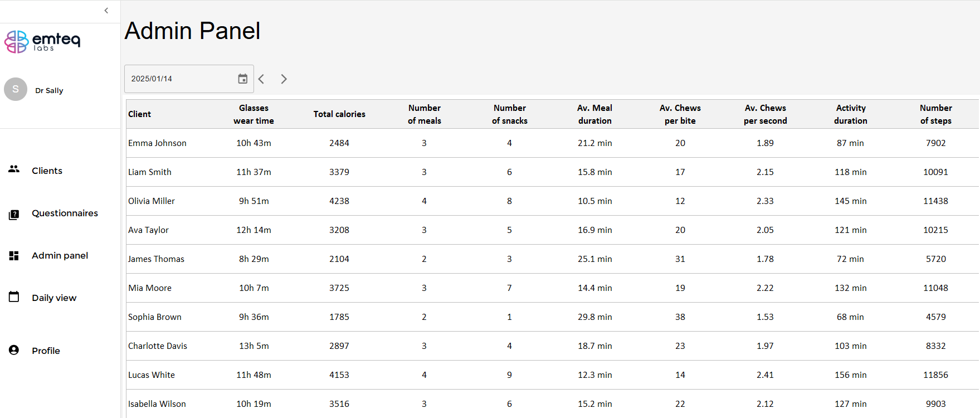Click Ava Taylor's wear time 12h 14m
This screenshot has width=980, height=418.
pos(253,230)
